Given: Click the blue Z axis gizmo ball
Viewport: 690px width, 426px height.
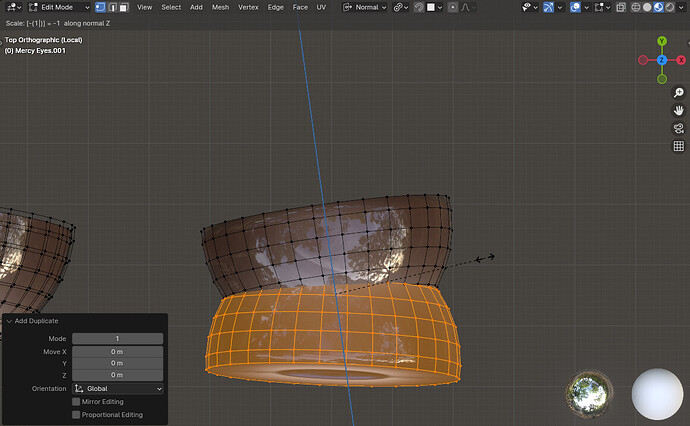Looking at the screenshot, I should (662, 60).
